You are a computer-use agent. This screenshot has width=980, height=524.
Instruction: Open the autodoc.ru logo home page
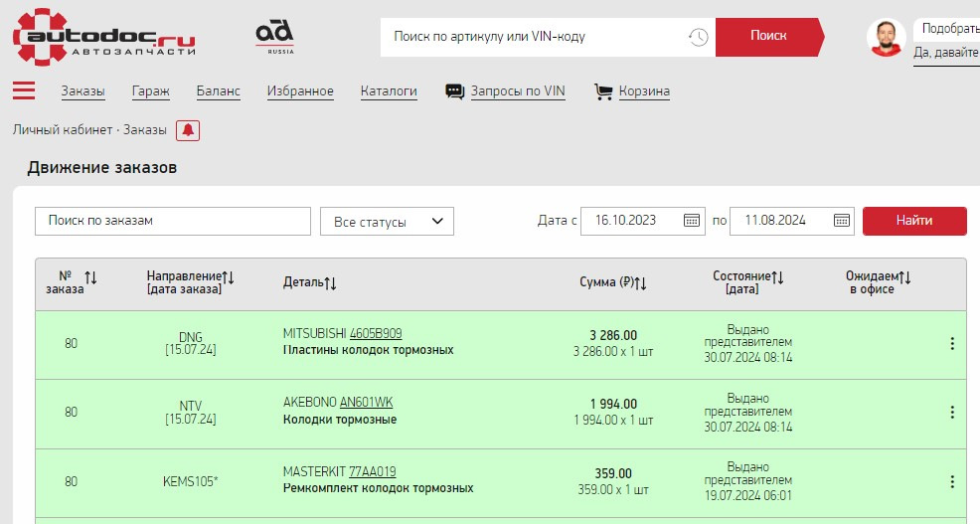tap(103, 36)
